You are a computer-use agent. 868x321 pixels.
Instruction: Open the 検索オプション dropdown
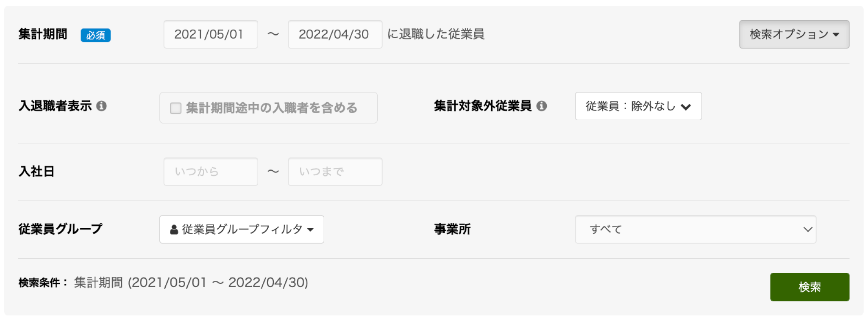pos(794,34)
